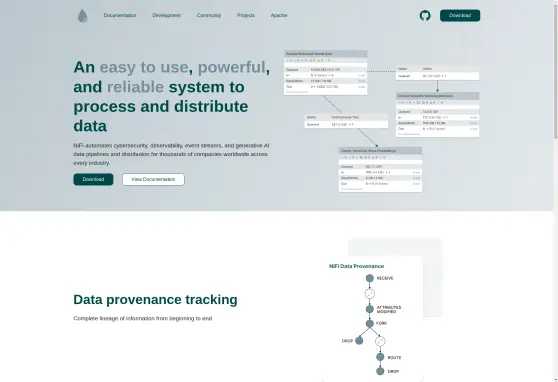Click the 'Complete lineage of information' text
The width and height of the screenshot is (558, 382).
143,318
